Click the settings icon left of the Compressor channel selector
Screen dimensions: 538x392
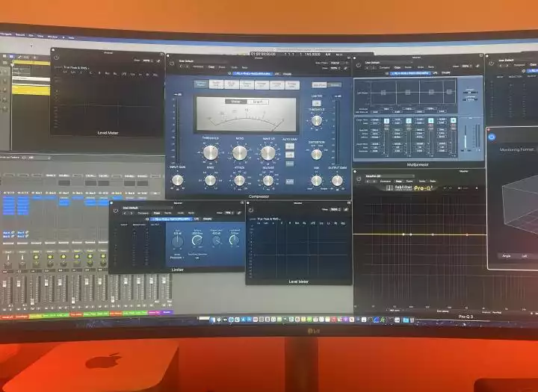pyautogui.click(x=229, y=73)
